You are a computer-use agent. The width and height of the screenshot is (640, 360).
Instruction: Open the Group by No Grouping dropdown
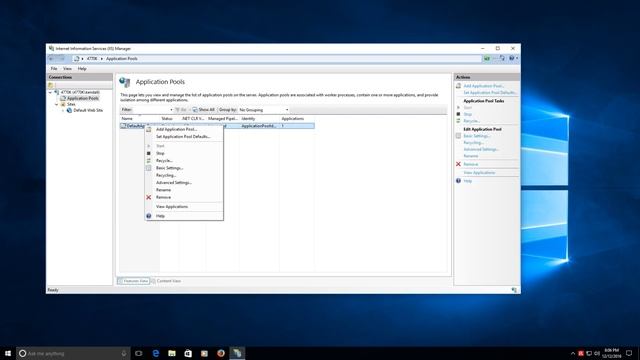264,110
